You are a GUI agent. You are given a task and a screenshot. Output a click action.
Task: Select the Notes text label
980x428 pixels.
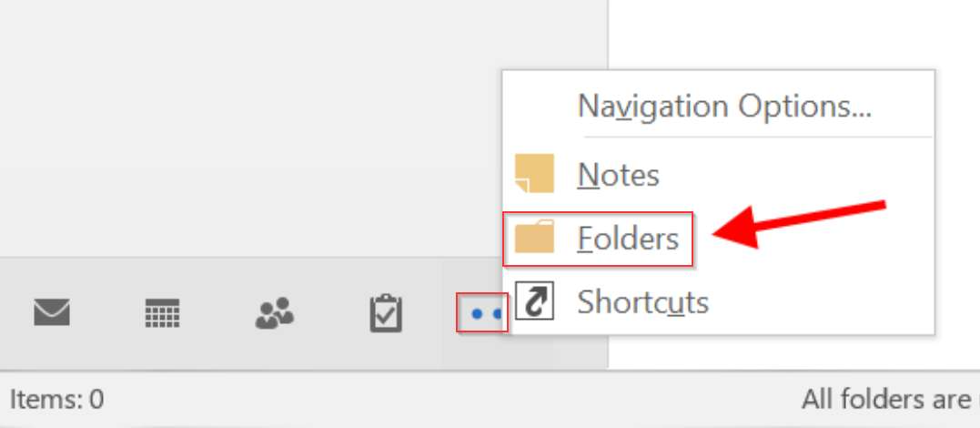pyautogui.click(x=618, y=175)
